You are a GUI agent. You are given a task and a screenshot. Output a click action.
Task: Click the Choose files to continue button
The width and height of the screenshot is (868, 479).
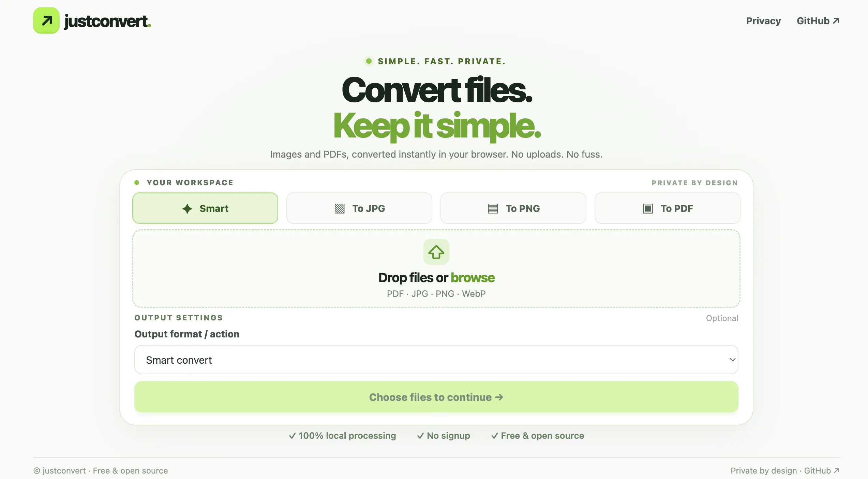coord(436,397)
